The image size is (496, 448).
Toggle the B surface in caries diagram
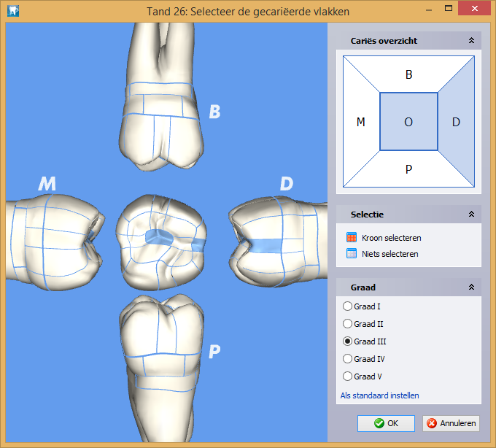(408, 74)
